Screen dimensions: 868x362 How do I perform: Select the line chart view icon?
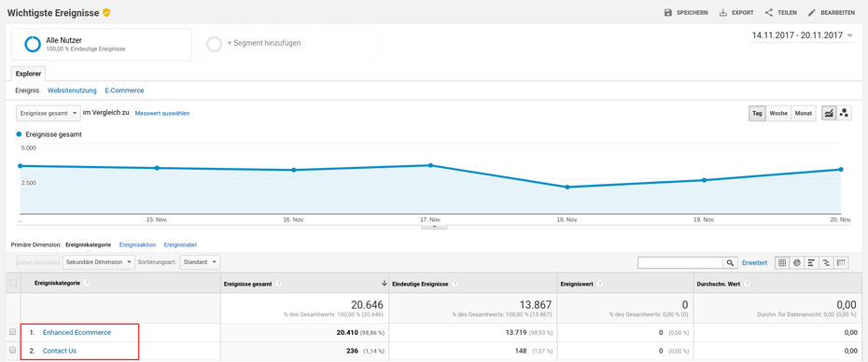(829, 113)
